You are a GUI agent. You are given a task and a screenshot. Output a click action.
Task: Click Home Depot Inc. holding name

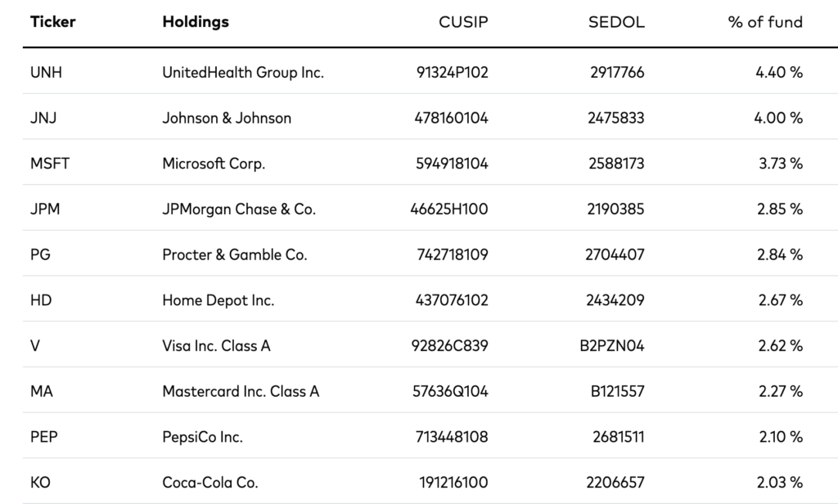point(219,300)
